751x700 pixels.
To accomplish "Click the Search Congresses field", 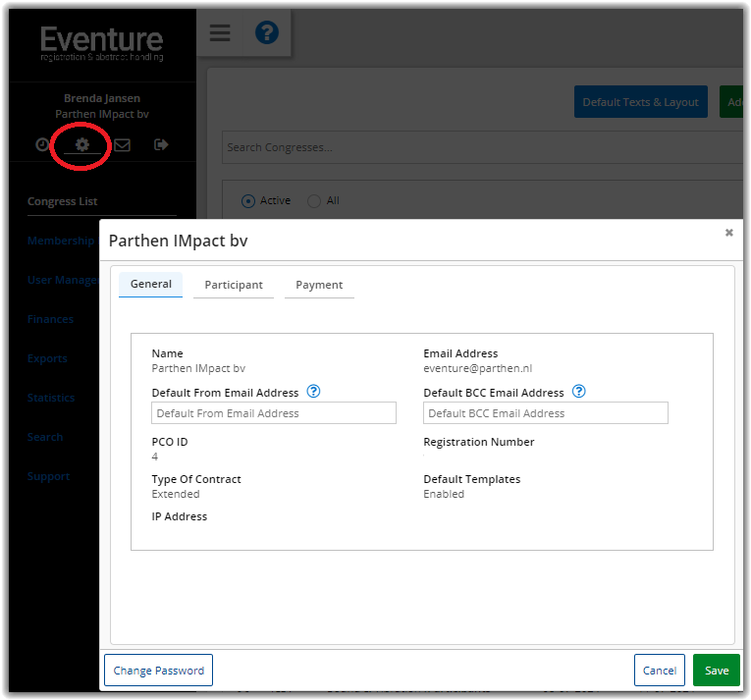I will coord(482,147).
